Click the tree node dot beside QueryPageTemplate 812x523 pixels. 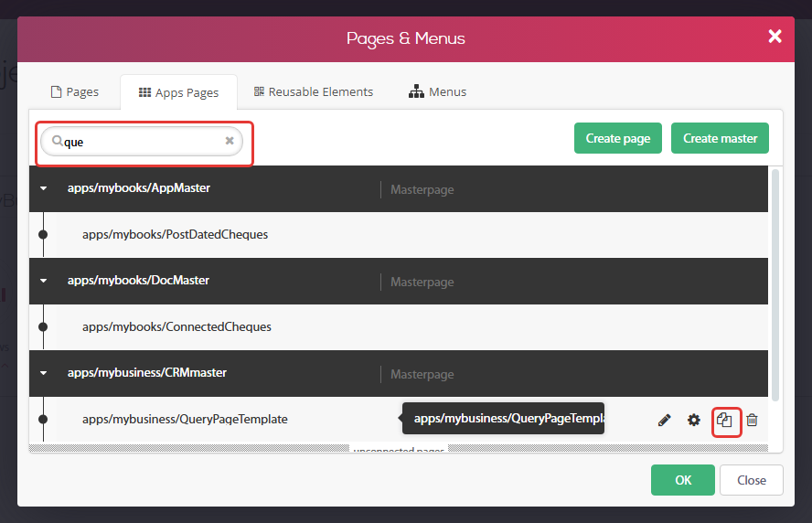click(x=44, y=419)
